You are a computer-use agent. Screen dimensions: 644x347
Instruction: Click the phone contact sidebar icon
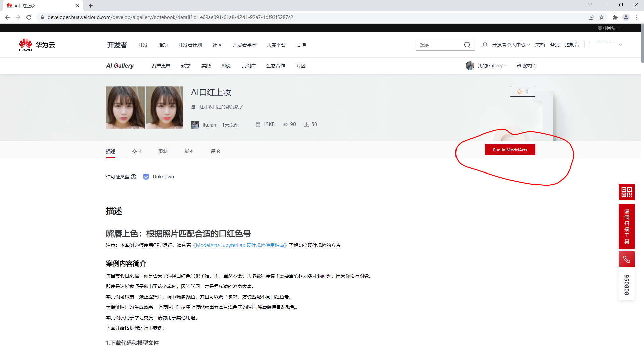pos(626,259)
